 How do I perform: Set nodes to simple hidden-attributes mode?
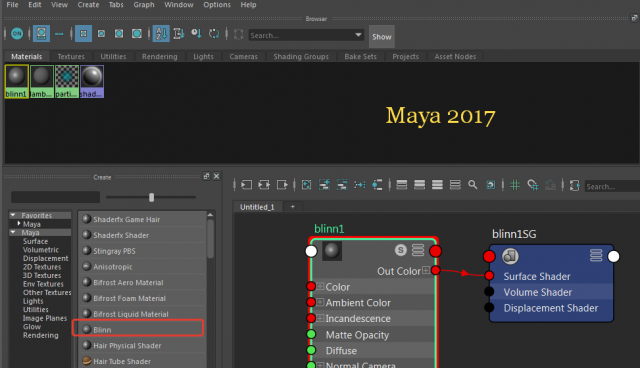[402, 185]
